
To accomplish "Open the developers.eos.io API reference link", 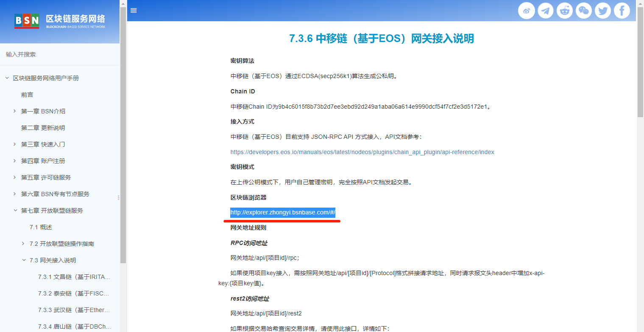I will point(362,152).
